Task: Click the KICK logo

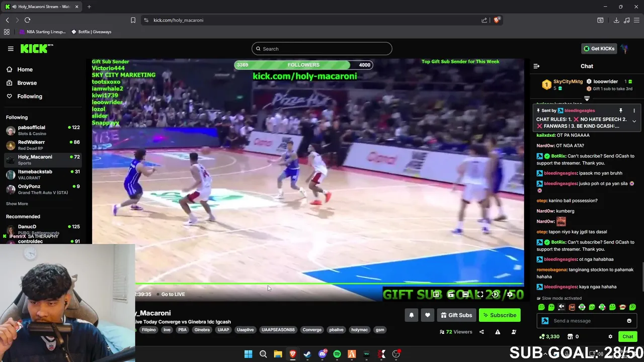Action: [x=36, y=48]
